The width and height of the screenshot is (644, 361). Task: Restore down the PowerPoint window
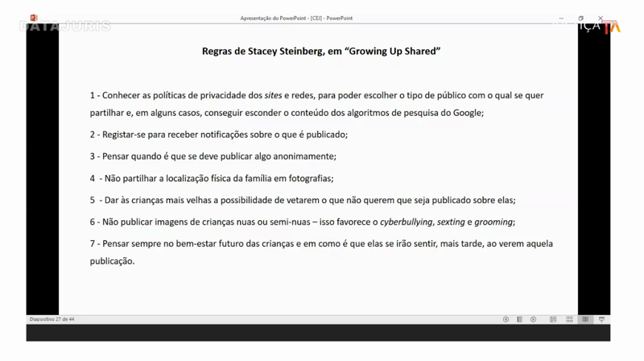pos(580,18)
